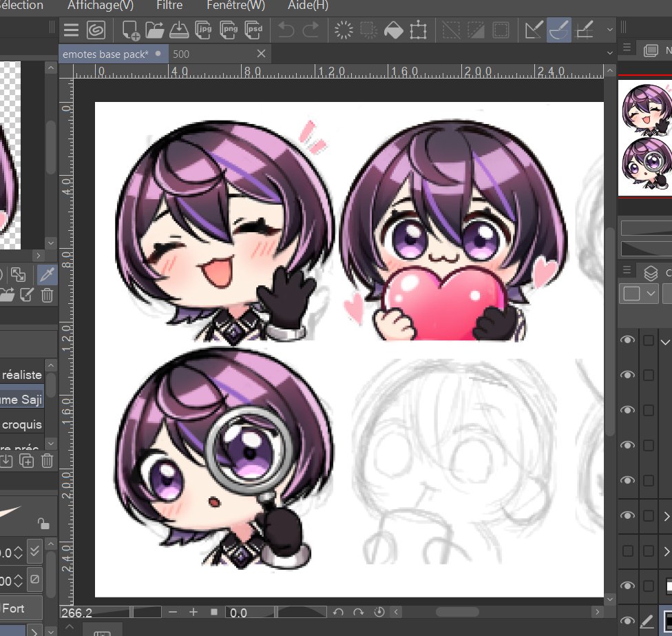The height and width of the screenshot is (636, 672).
Task: Rotate the canvas right with the clockwise arrow
Action: click(358, 612)
